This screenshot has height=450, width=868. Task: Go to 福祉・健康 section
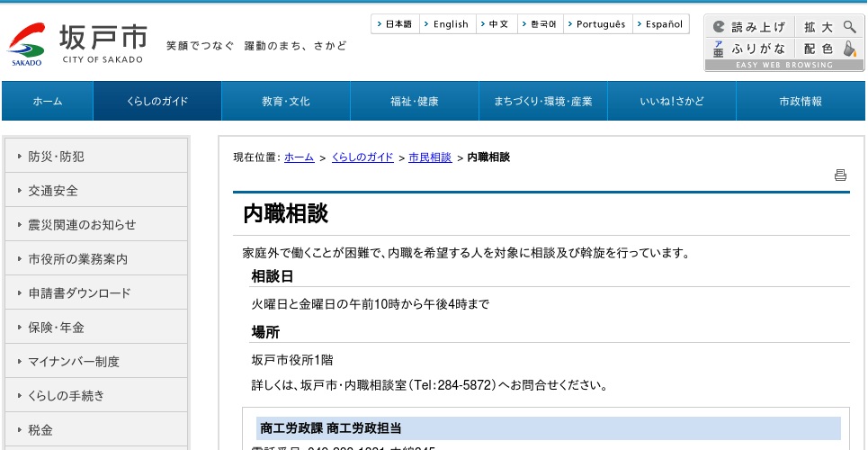pyautogui.click(x=415, y=101)
